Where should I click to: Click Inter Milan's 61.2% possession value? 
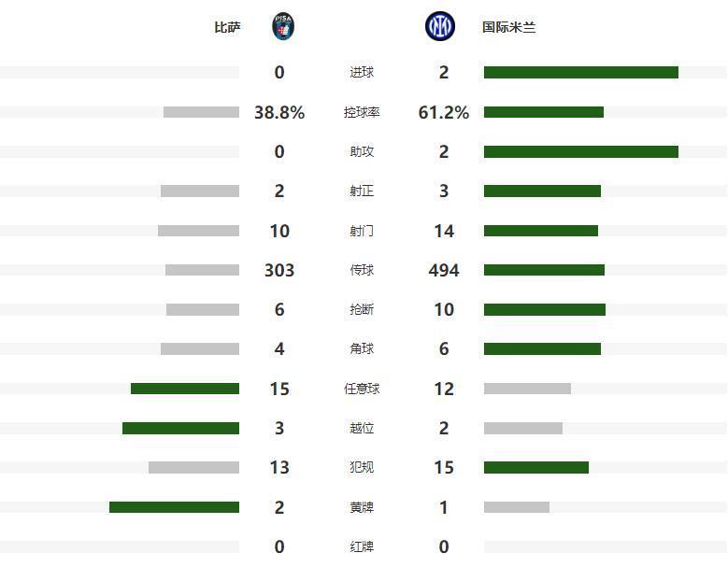pyautogui.click(x=444, y=112)
